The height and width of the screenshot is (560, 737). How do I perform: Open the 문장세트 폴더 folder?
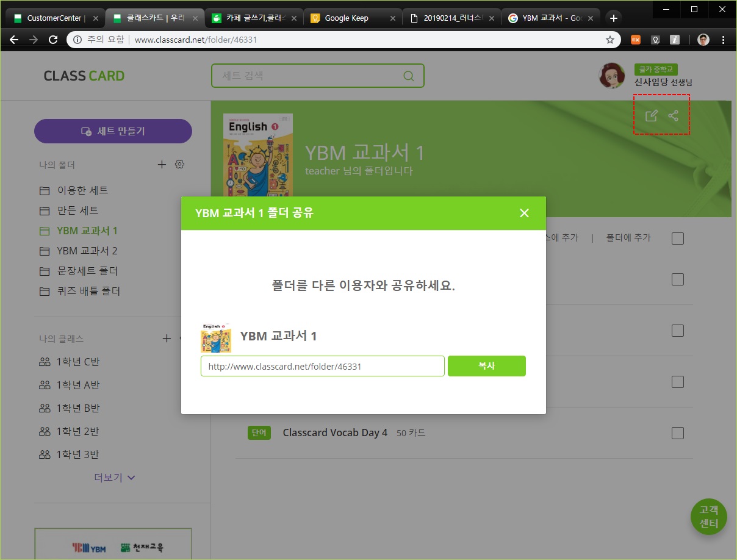pyautogui.click(x=87, y=271)
